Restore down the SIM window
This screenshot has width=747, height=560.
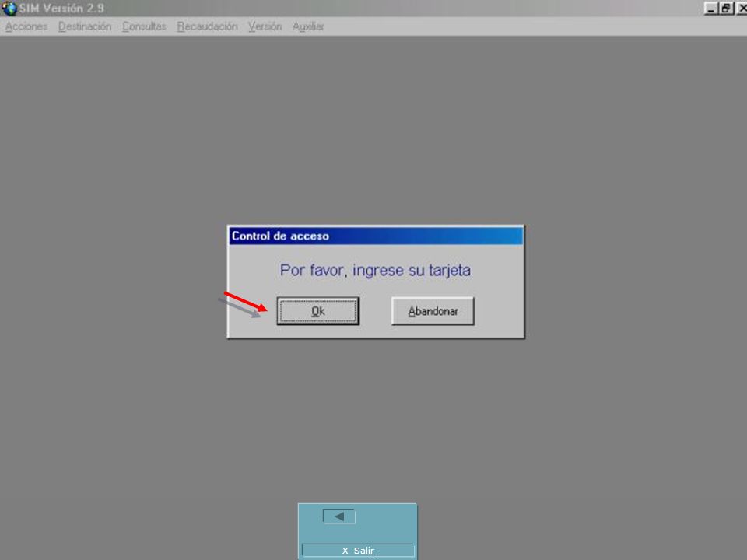pos(726,8)
